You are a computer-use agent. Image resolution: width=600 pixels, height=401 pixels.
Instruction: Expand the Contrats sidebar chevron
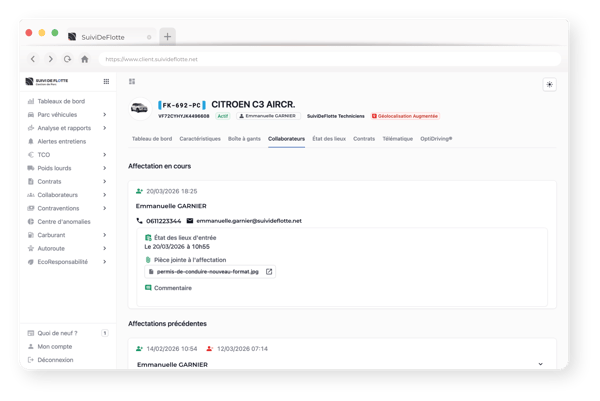104,182
